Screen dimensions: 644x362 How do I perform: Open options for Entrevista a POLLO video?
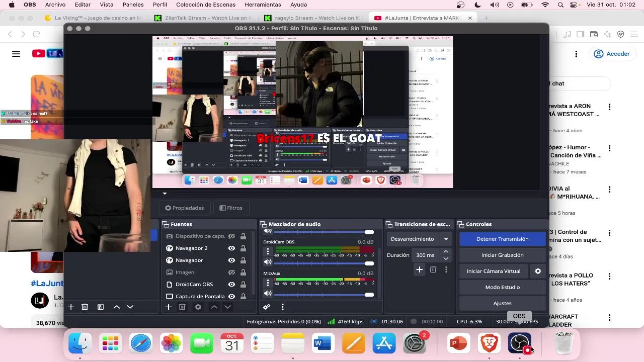pyautogui.click(x=609, y=277)
